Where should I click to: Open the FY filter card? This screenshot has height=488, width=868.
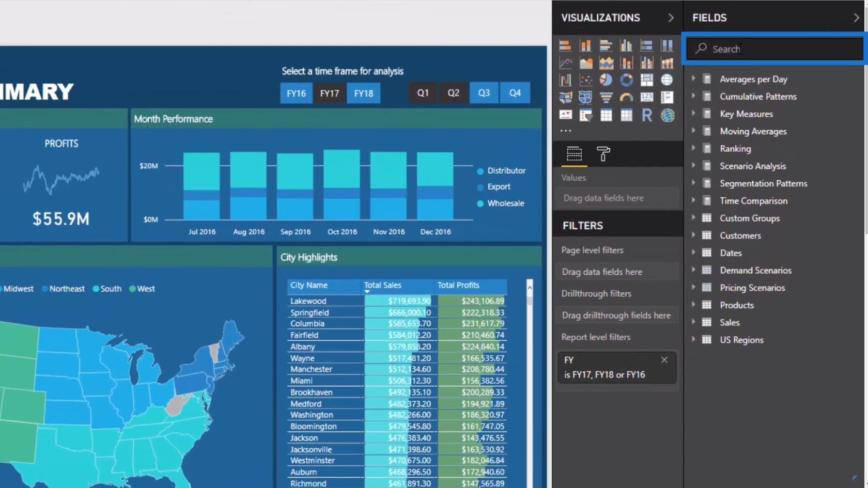click(617, 367)
